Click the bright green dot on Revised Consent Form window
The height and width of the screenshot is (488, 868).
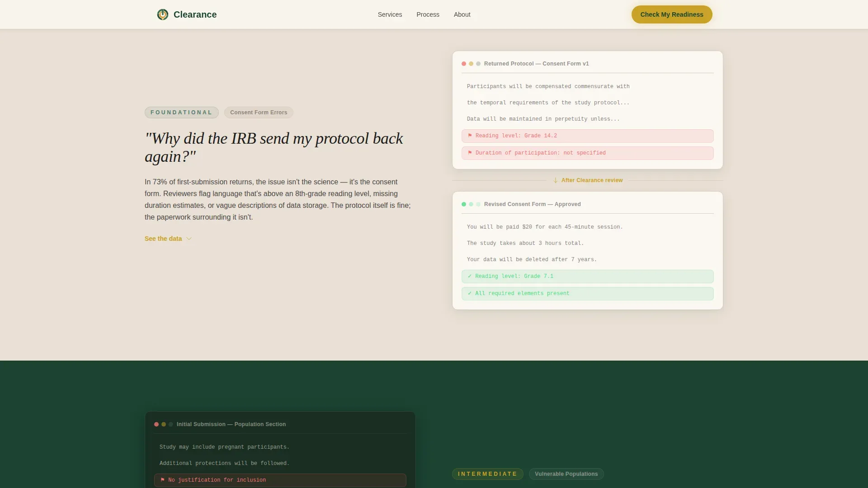point(464,204)
